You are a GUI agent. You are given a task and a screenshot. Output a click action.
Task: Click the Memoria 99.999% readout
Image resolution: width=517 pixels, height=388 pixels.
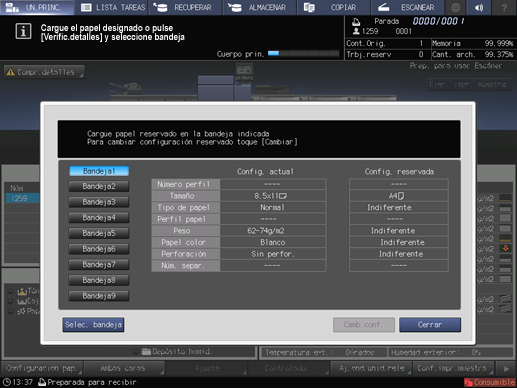[x=473, y=43]
